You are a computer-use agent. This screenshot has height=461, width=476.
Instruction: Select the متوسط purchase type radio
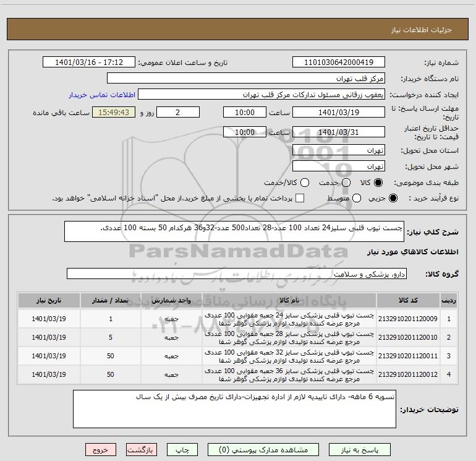pyautogui.click(x=357, y=198)
